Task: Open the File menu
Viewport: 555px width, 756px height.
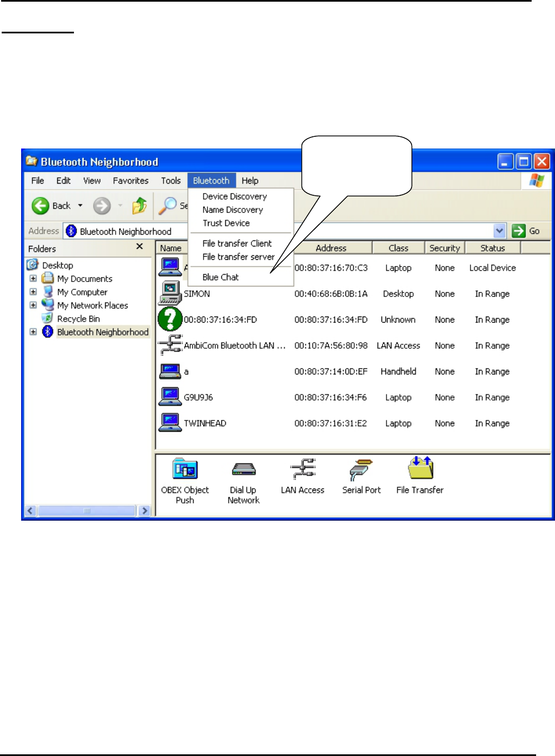Action: (38, 181)
